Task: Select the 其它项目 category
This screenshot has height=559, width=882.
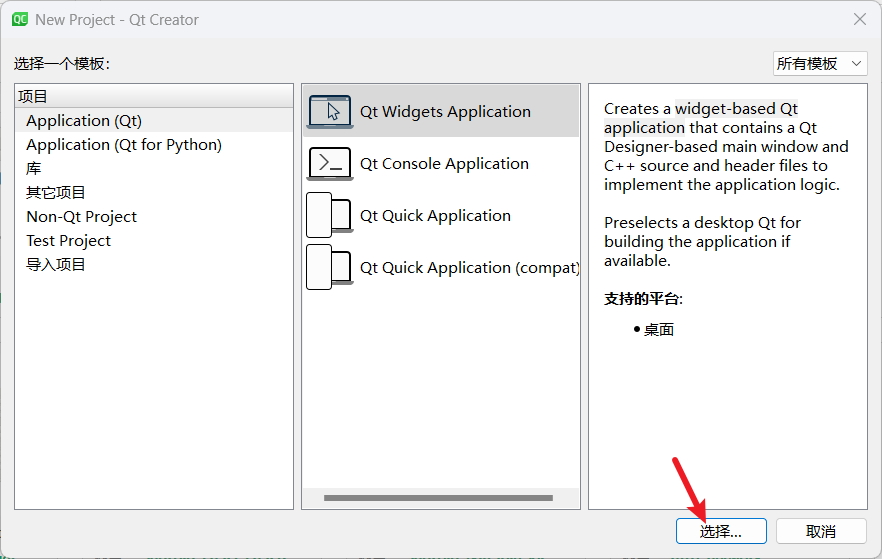Action: (x=154, y=192)
